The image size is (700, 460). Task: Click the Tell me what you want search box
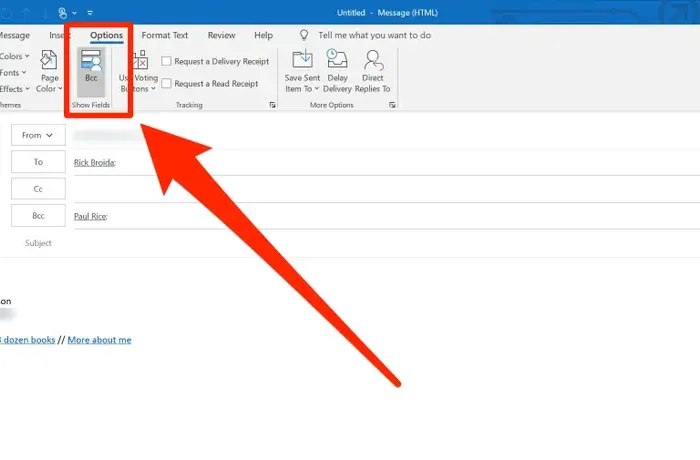(375, 35)
